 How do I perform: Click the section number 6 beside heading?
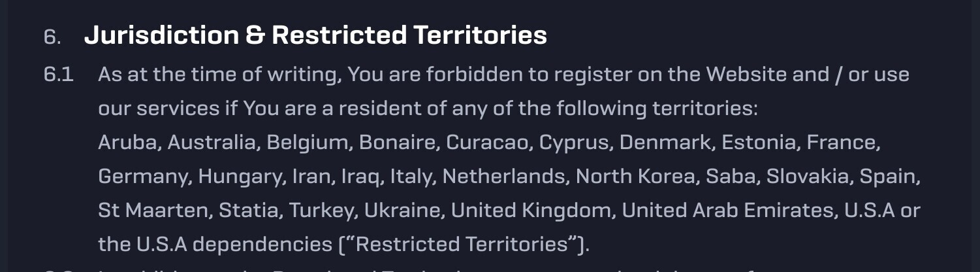(x=52, y=37)
